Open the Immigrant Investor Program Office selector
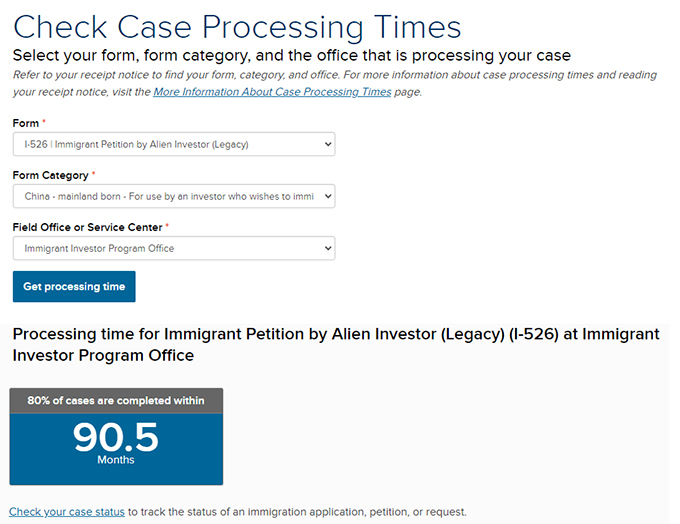This screenshot has width=680, height=524. point(174,249)
